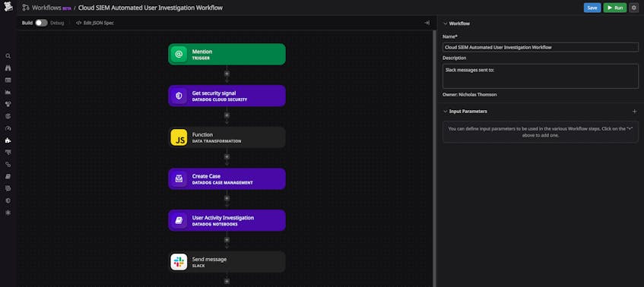Open workflow settings gear icon
644x287 pixels.
pos(633,8)
